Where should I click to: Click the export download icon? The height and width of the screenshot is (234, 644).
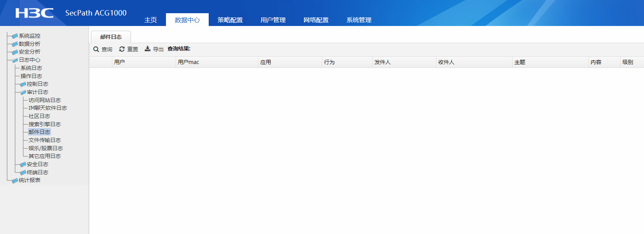click(148, 49)
